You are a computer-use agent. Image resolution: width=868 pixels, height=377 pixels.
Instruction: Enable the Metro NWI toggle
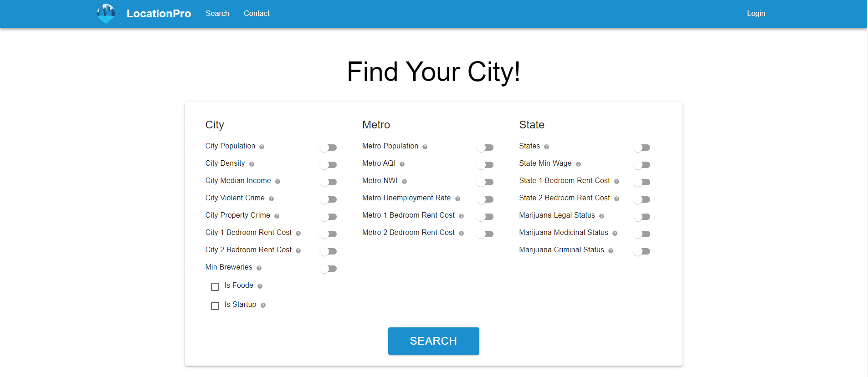click(485, 182)
